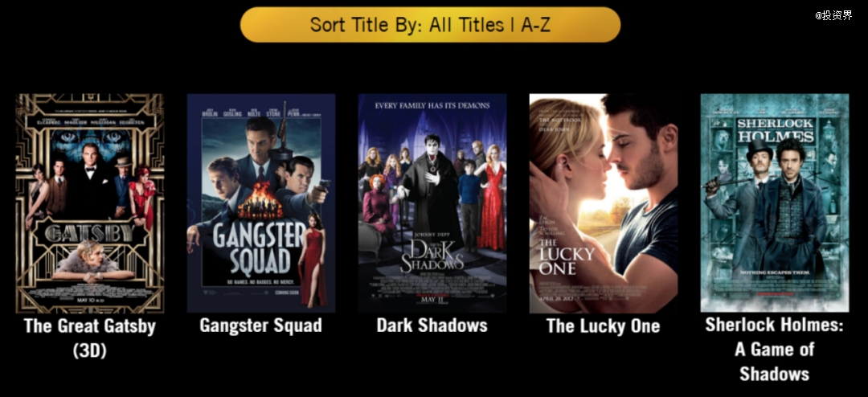This screenshot has width=868, height=397.
Task: Click the woman in red dress on Gangster Squad
Action: tap(312, 260)
